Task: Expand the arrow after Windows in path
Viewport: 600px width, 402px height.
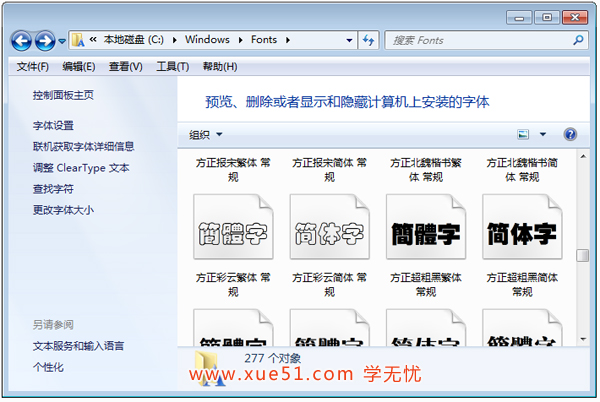Action: point(240,40)
